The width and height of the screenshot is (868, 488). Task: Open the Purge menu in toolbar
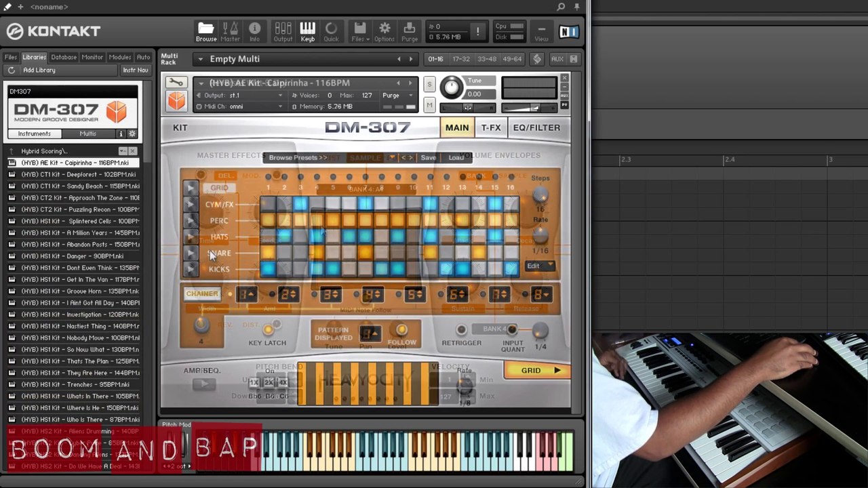point(410,31)
